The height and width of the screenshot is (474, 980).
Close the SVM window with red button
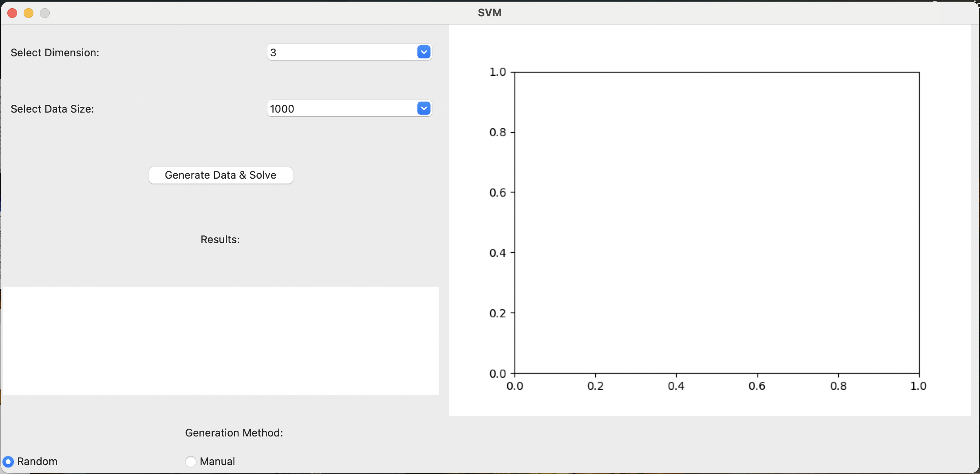[x=12, y=13]
